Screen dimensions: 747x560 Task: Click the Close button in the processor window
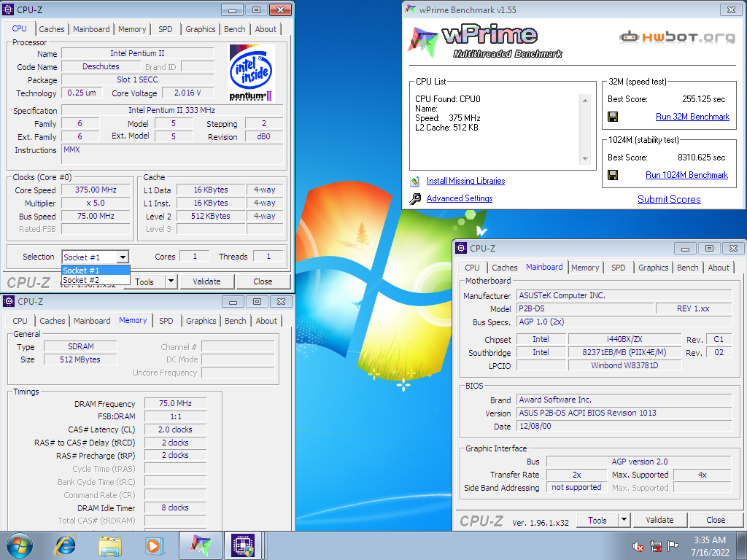tap(263, 281)
